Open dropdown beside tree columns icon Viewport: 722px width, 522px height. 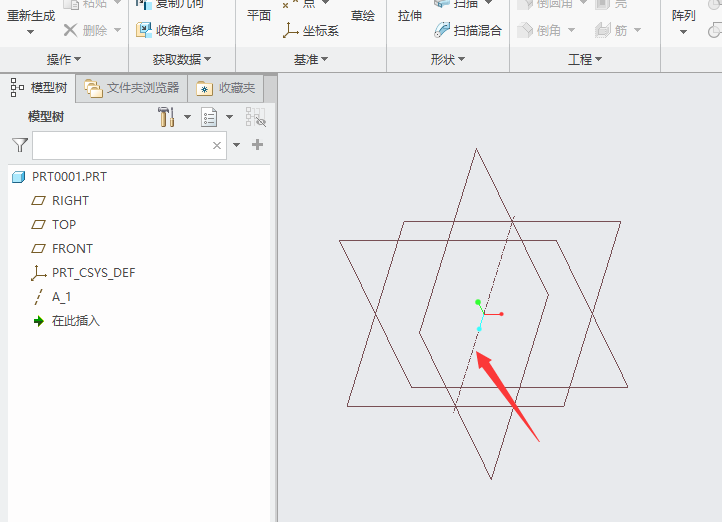coord(229,117)
